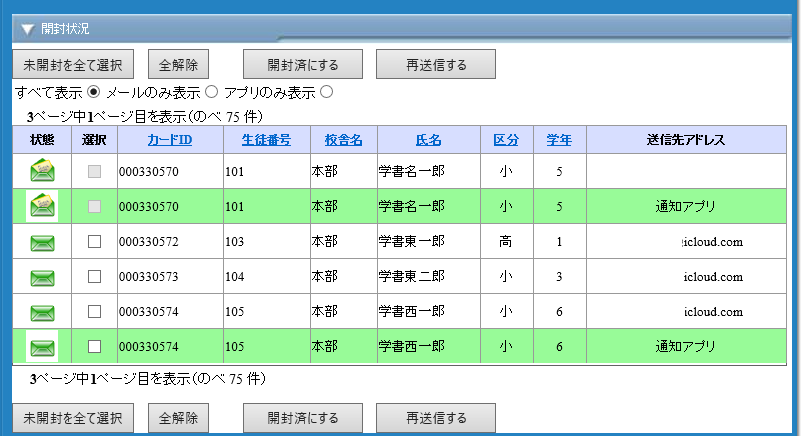The height and width of the screenshot is (436, 801).
Task: Sort table by 氏名 header link
Action: (428, 139)
